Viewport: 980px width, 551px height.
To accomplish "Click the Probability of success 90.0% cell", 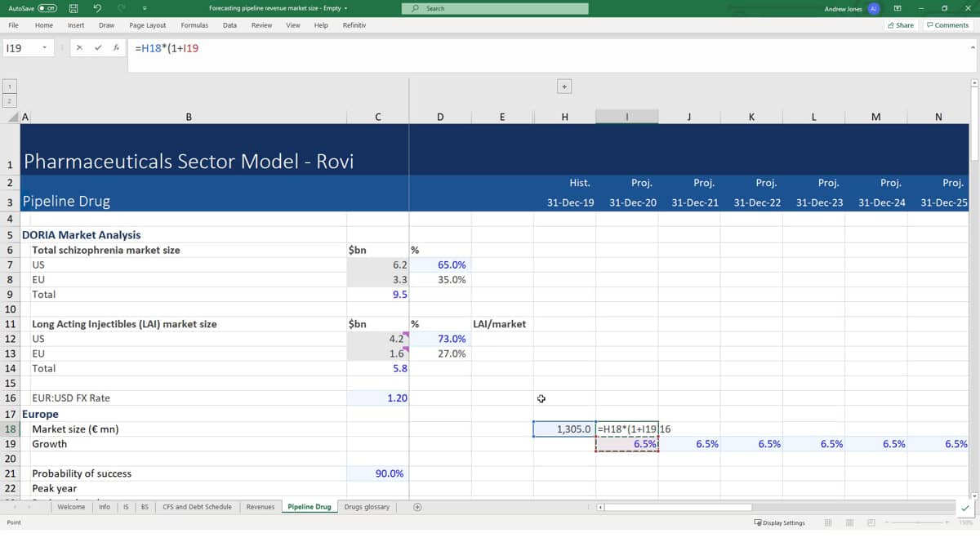I will point(377,473).
